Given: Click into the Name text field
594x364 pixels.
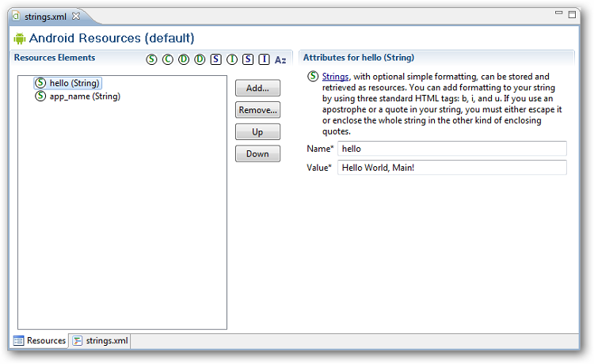Looking at the screenshot, I should click(451, 149).
